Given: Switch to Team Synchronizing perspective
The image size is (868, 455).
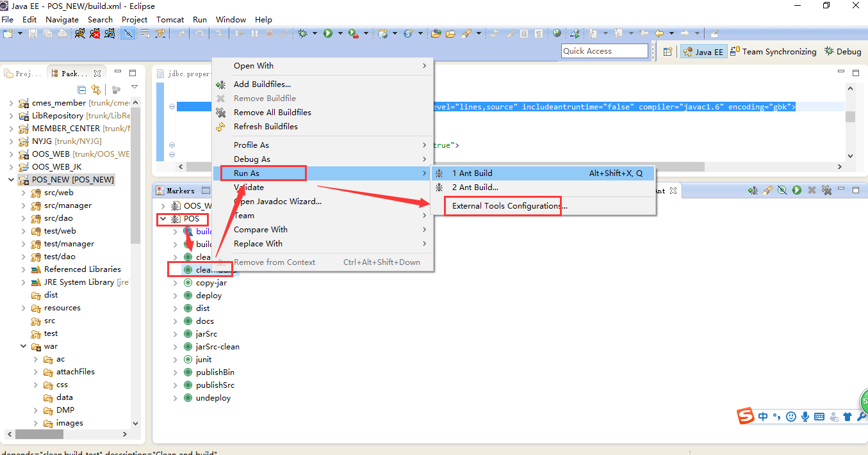Looking at the screenshot, I should click(774, 52).
